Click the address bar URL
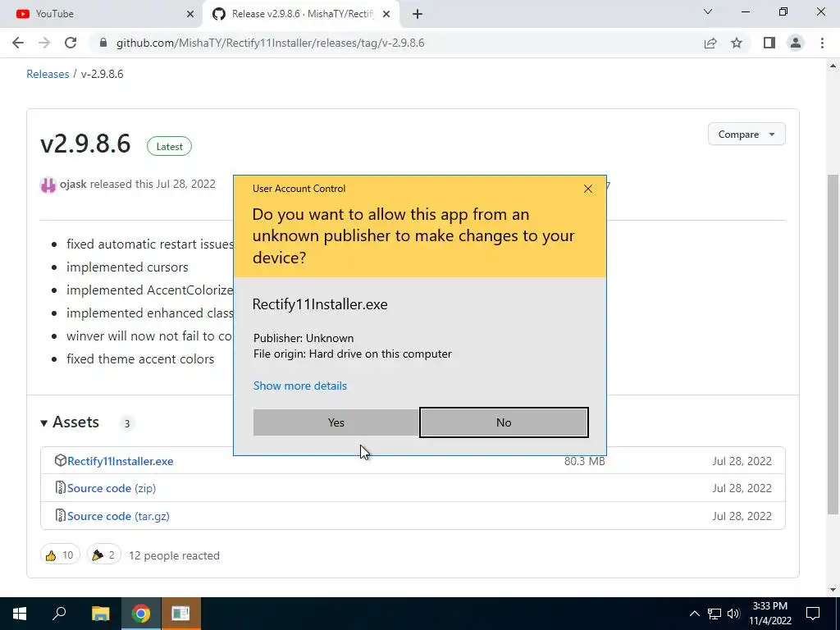This screenshot has width=840, height=630. (270, 43)
